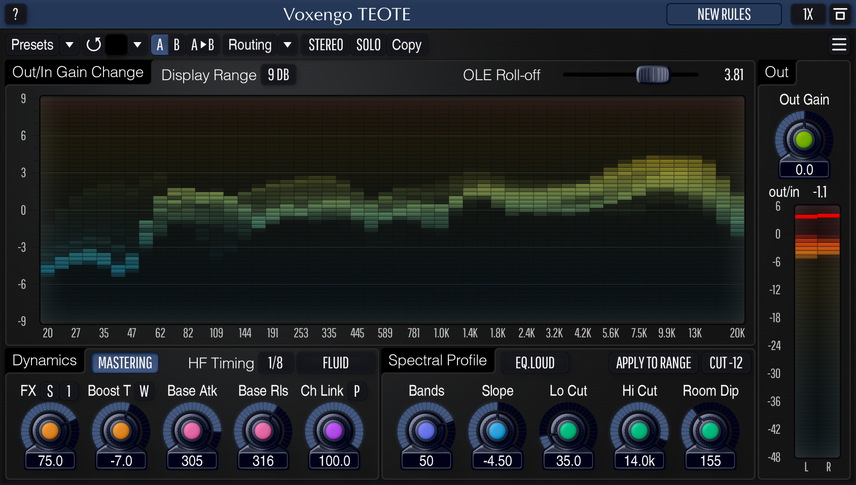Click the NEW RULES button
Image resolution: width=856 pixels, height=485 pixels.
click(x=724, y=14)
